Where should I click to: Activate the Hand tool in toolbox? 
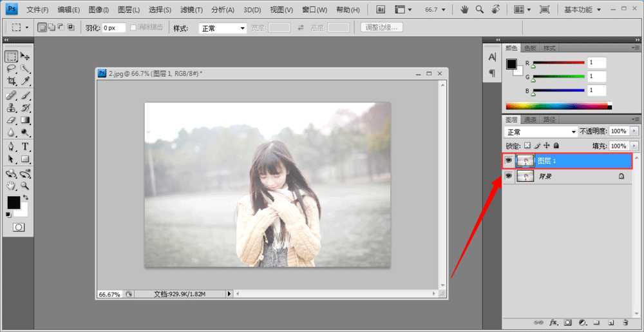(x=12, y=186)
